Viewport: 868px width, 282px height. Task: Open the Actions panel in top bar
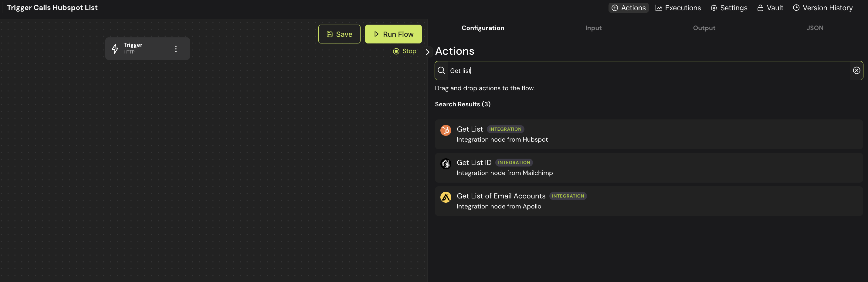(x=628, y=8)
